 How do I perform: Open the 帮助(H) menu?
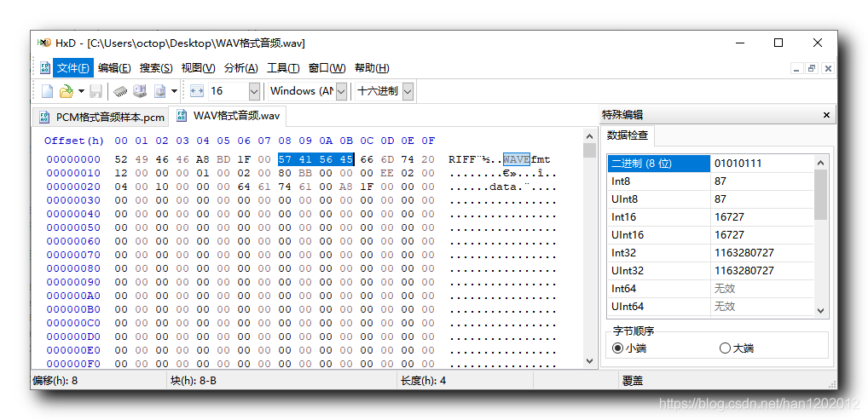[x=372, y=68]
